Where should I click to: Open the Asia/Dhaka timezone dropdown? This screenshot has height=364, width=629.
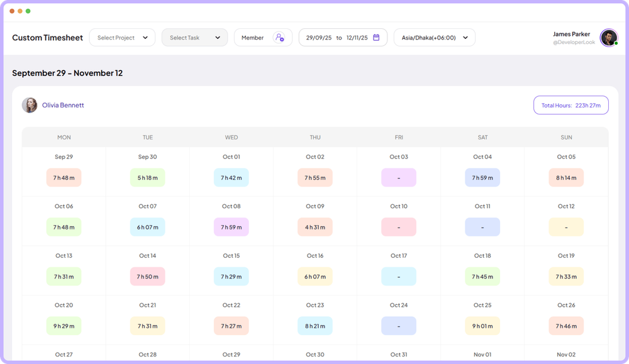click(435, 38)
